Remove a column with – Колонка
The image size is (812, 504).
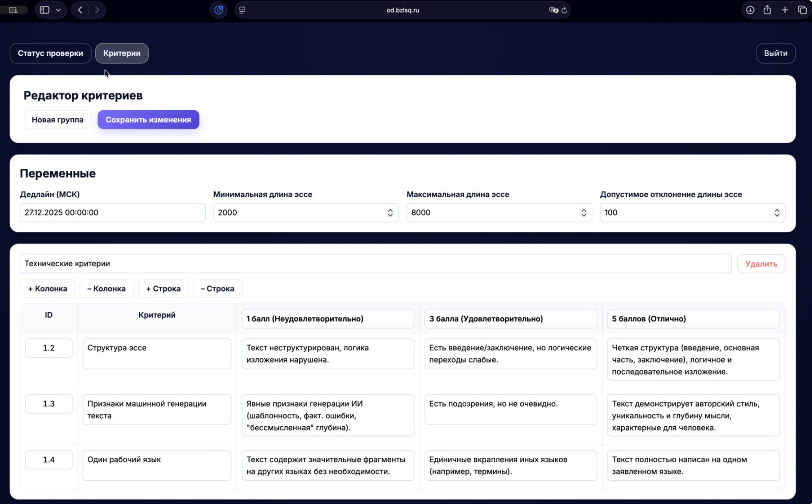[107, 288]
